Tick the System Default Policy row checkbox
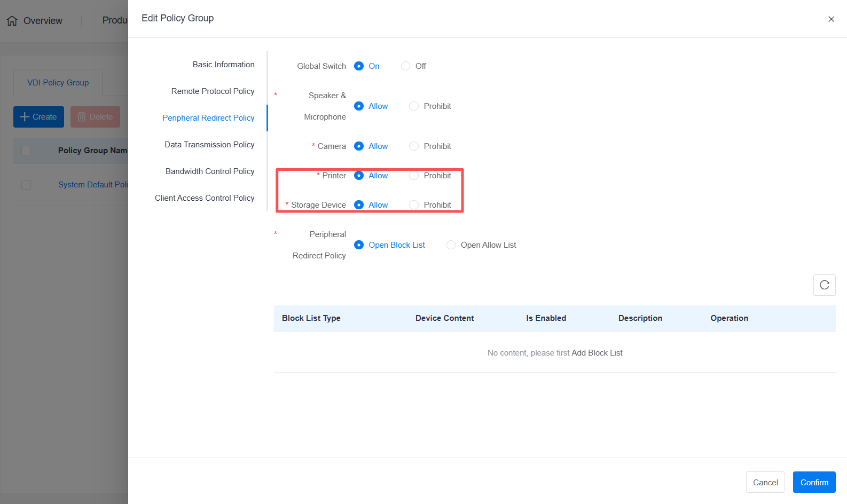The height and width of the screenshot is (504, 847). [26, 185]
